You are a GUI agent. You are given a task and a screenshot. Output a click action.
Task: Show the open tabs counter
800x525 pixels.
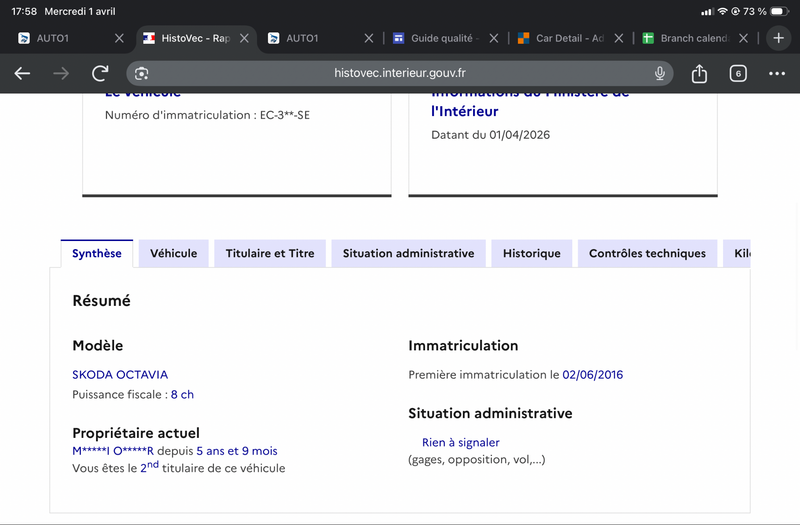tap(738, 73)
